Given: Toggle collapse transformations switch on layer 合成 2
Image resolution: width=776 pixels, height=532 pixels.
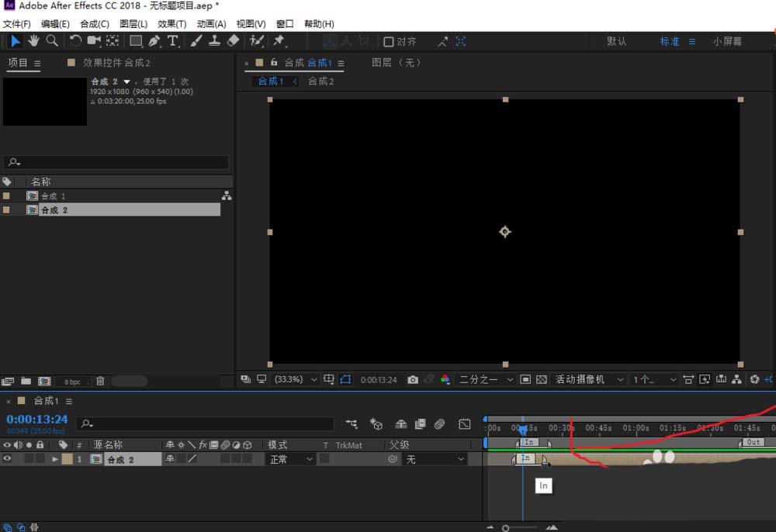Looking at the screenshot, I should click(x=181, y=459).
